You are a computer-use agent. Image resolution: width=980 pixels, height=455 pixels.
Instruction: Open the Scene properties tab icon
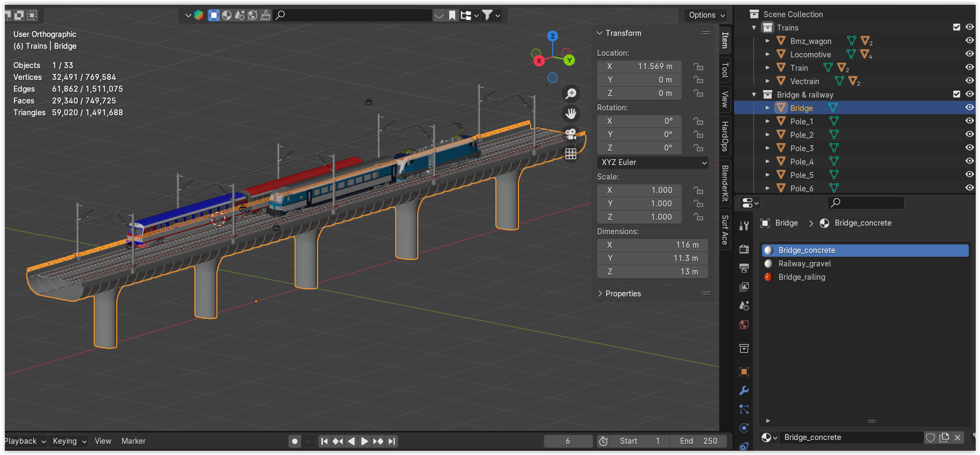744,305
